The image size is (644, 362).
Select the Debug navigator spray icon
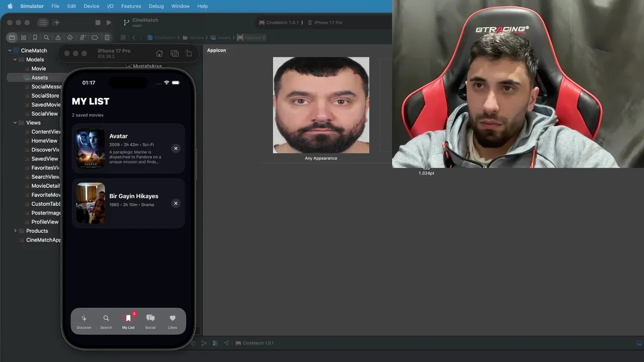tap(83, 38)
